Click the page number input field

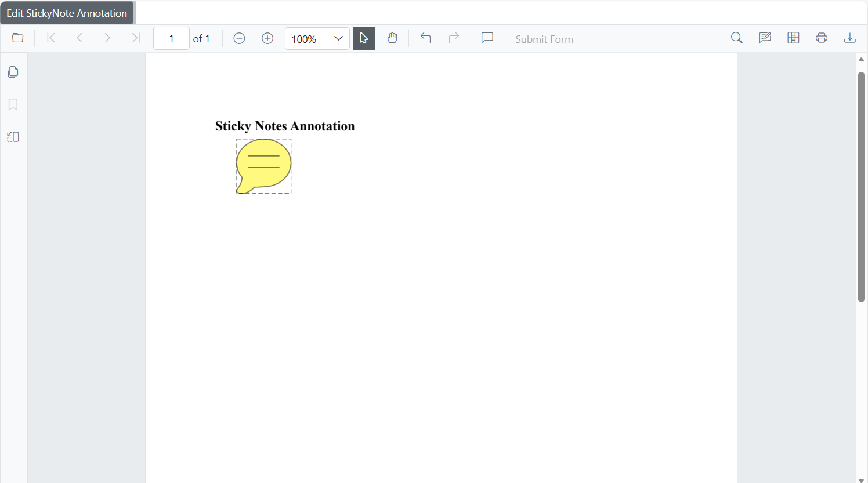171,39
